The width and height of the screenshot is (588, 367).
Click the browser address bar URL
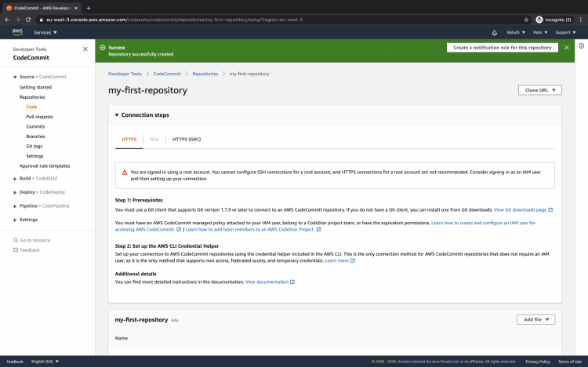click(x=174, y=20)
